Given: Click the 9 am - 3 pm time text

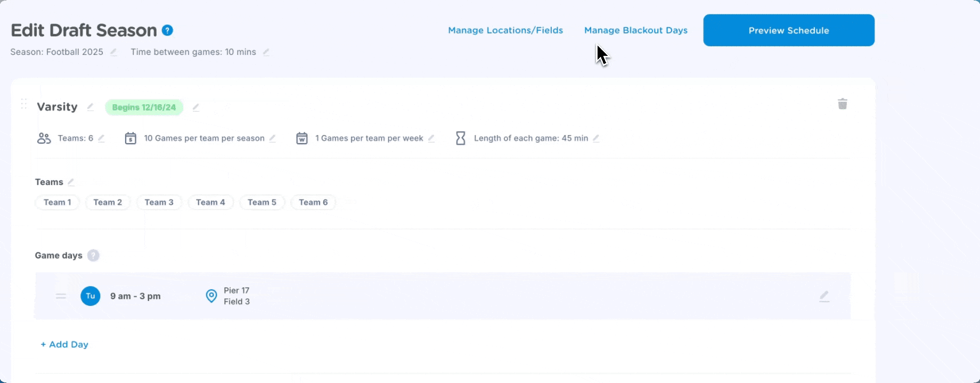Looking at the screenshot, I should [135, 296].
